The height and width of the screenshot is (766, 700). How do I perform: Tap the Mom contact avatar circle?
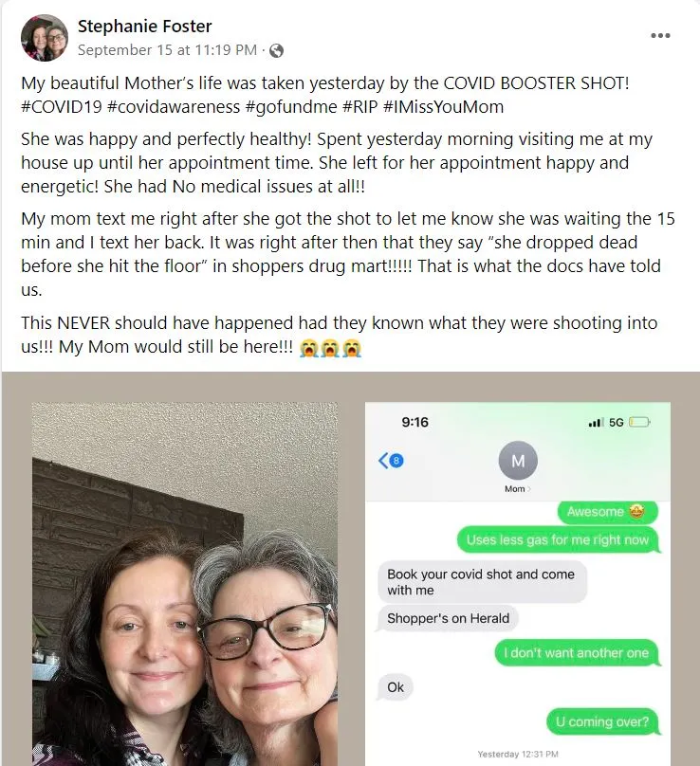(x=518, y=460)
